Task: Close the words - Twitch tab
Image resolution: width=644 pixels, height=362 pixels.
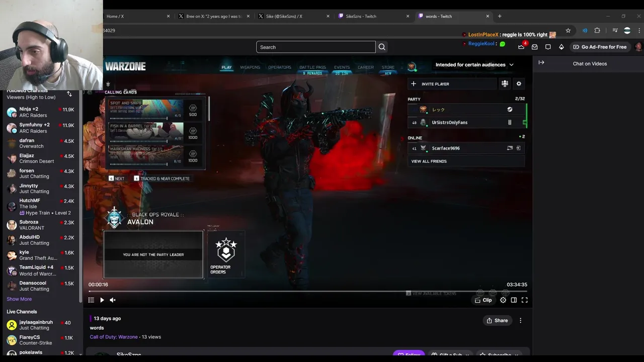Action: 488,16
